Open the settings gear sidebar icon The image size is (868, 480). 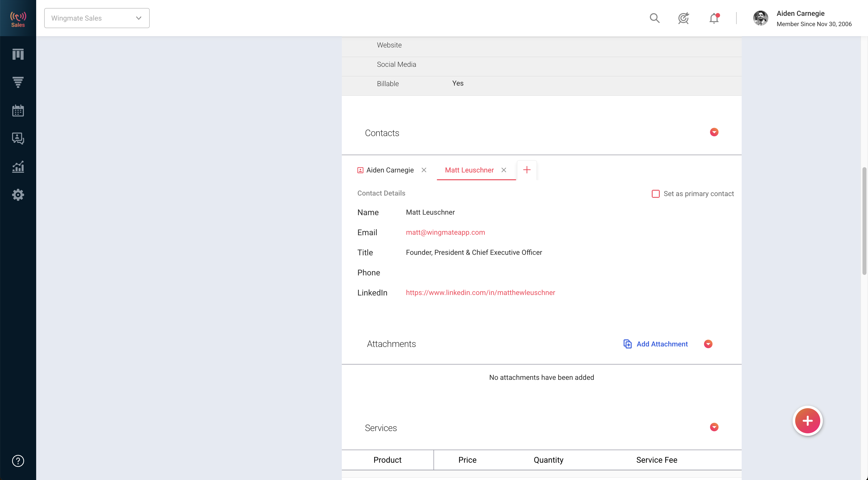pyautogui.click(x=18, y=195)
